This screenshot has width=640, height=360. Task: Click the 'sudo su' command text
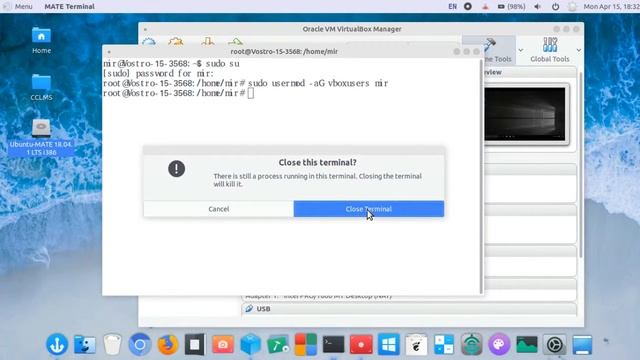[x=222, y=64]
